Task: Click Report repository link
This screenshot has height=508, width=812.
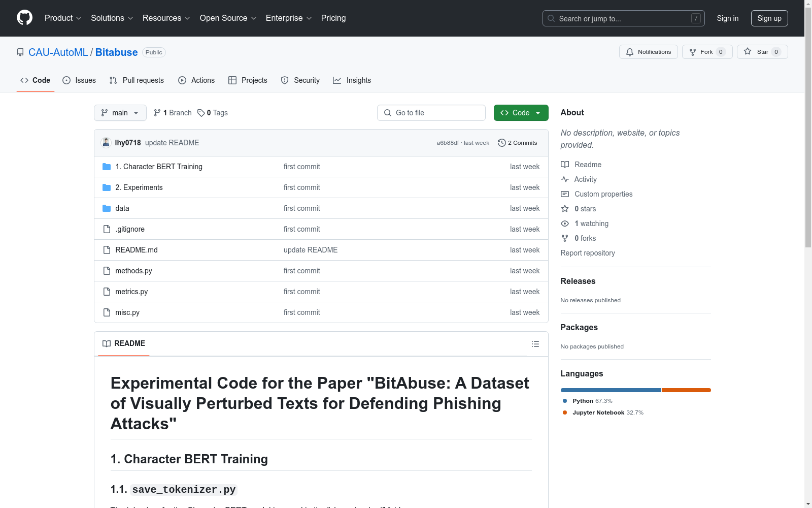Action: 588,253
